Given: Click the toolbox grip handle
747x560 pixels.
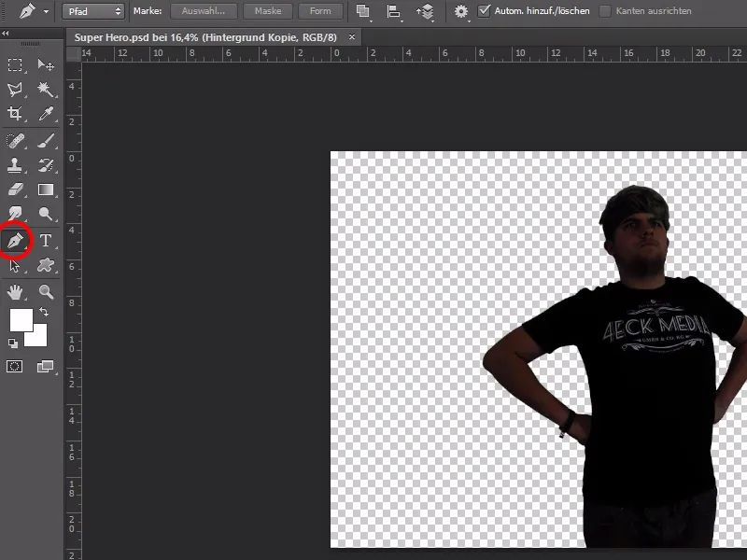Looking at the screenshot, I should (30, 44).
